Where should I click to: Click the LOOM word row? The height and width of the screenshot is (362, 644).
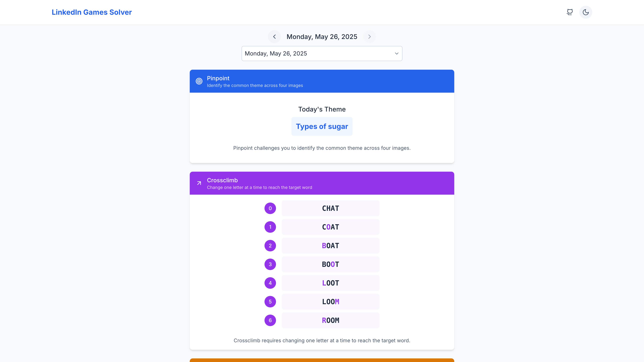tap(330, 301)
